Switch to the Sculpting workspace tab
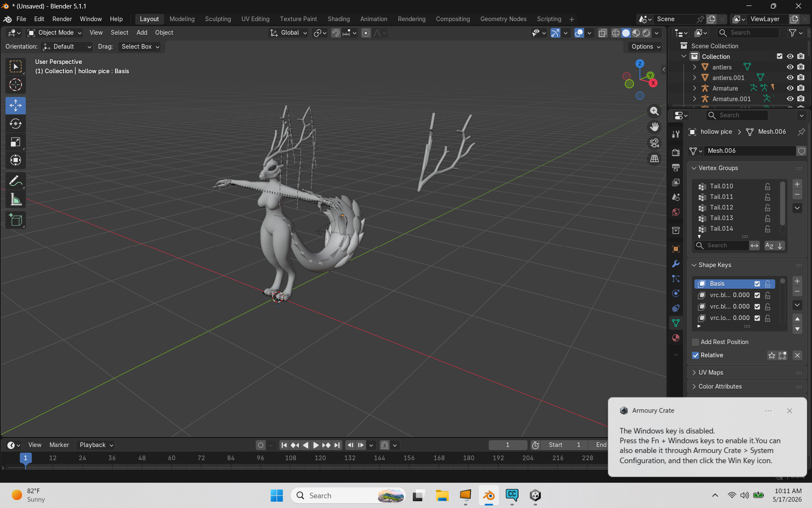 coord(218,19)
